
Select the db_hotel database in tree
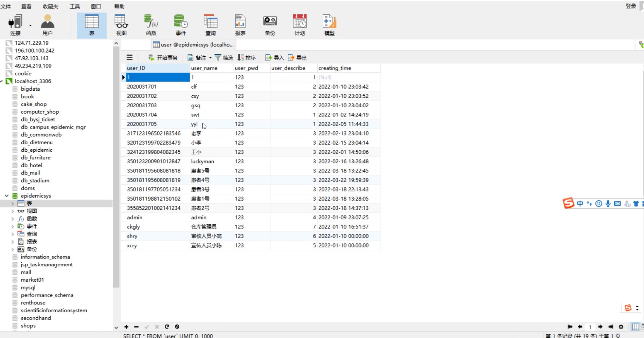pos(31,165)
